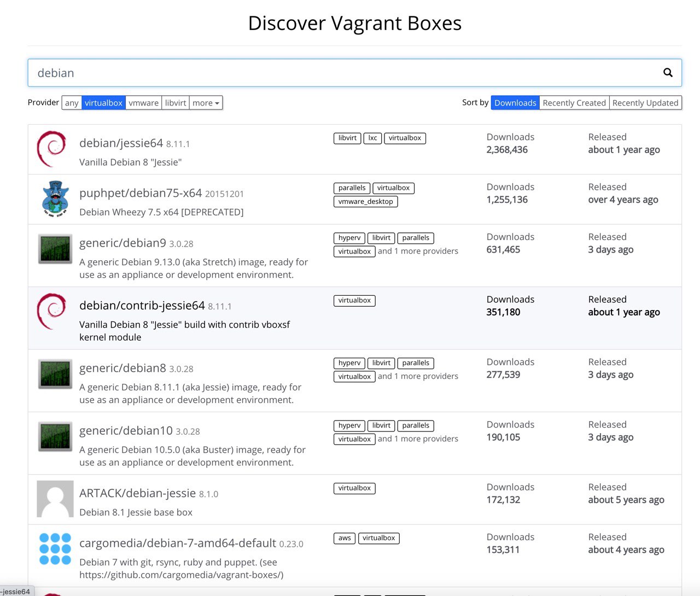The image size is (700, 596).
Task: Click 'and 1 more providers' on generic/debian8
Action: coord(418,376)
